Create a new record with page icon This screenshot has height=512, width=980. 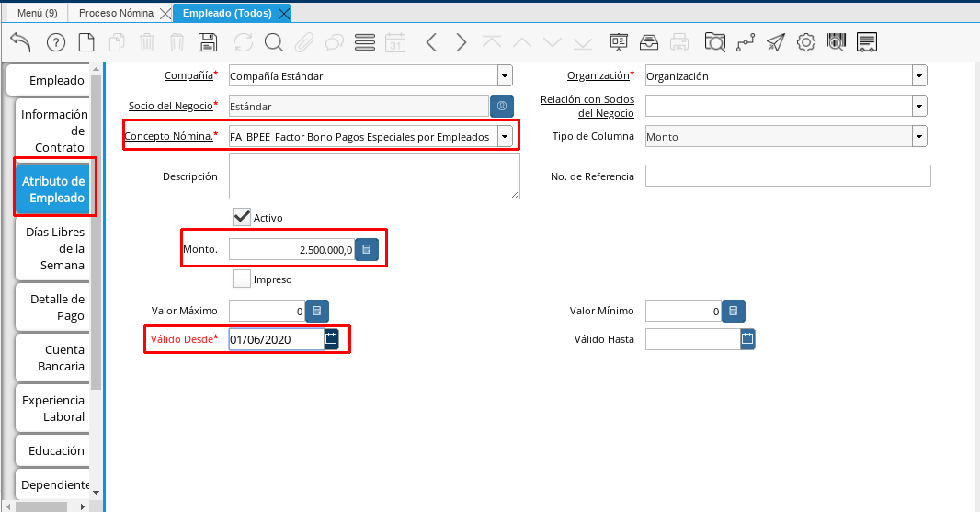tap(86, 42)
